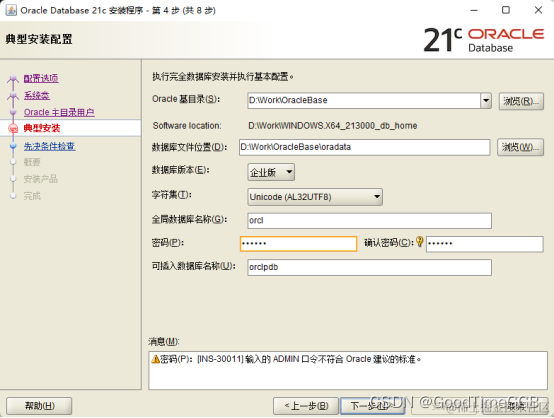554x418 pixels.
Task: Click the red current-step marker for 典型安装
Action: 13,129
